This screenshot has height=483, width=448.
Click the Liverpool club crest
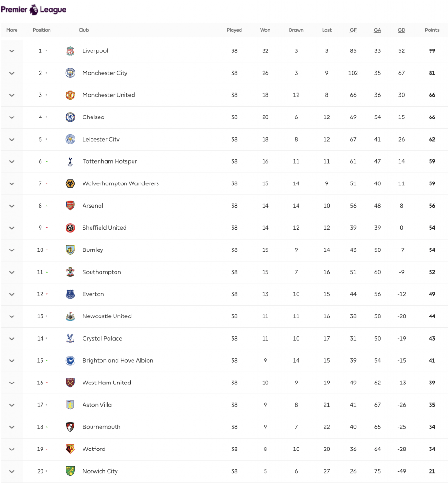(70, 51)
